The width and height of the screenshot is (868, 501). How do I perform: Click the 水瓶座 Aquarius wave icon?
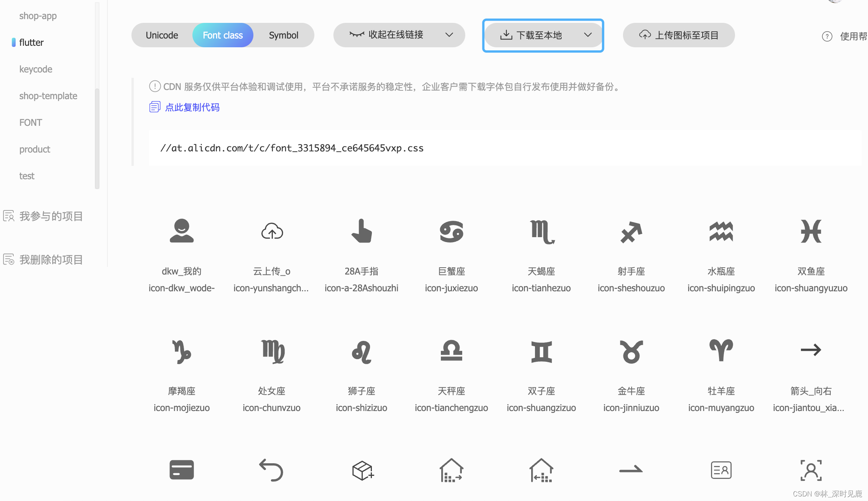click(x=721, y=231)
